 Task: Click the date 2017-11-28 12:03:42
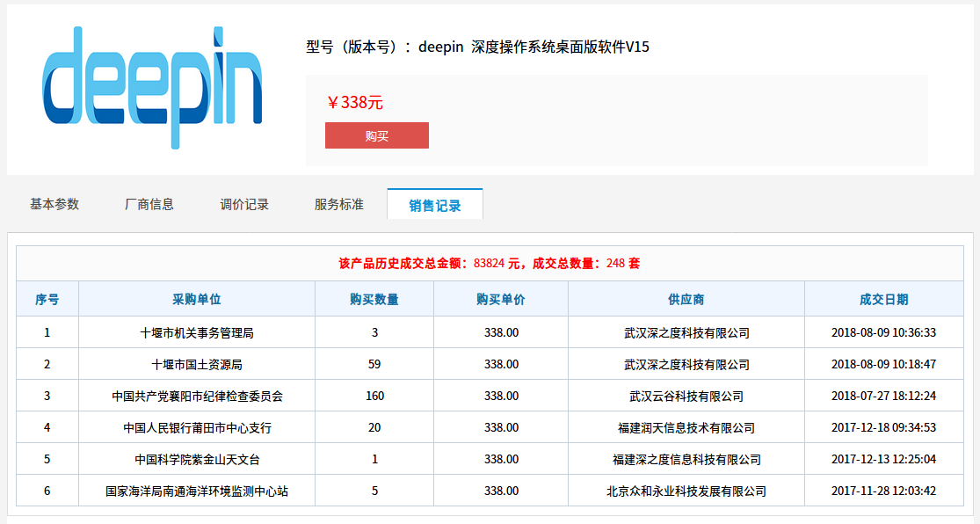coord(883,491)
